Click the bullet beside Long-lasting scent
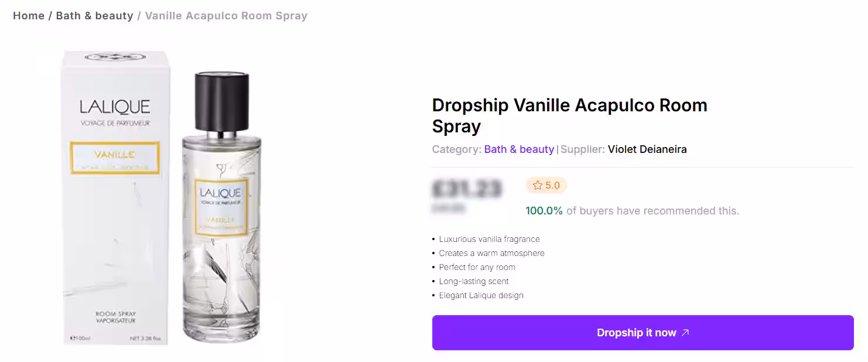868x362 pixels. tap(433, 281)
